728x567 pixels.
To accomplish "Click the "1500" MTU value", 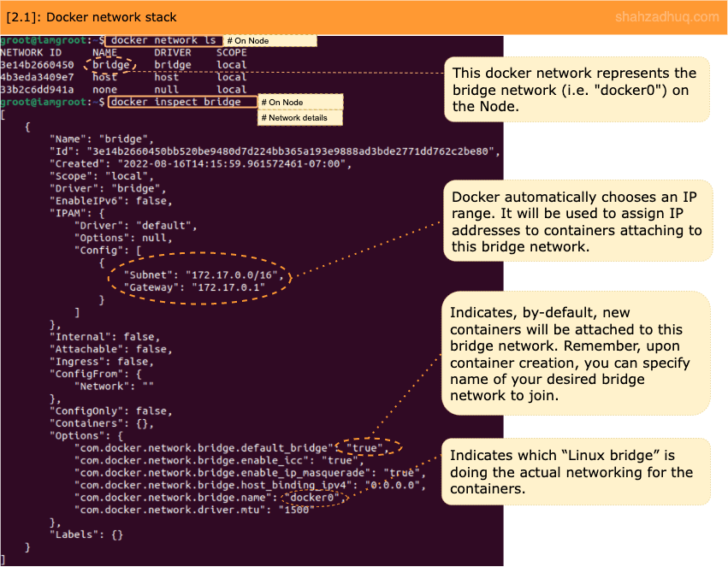I will click(x=296, y=510).
